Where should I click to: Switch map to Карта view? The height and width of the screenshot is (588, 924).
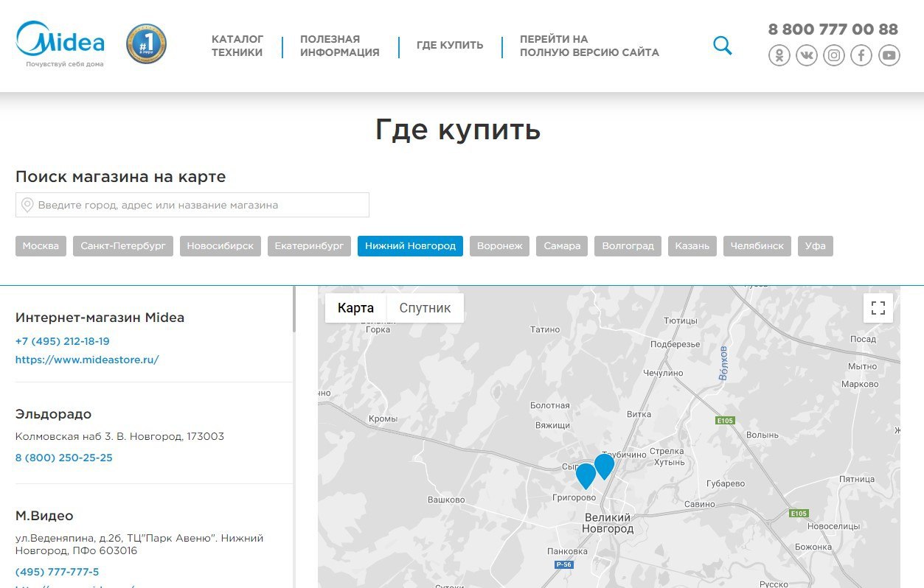click(x=355, y=308)
